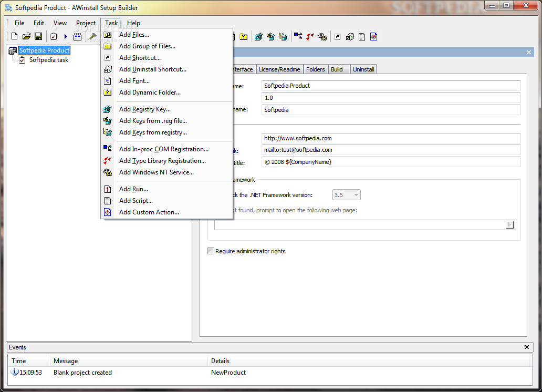542x392 pixels.
Task: Switch to the Folders tab
Action: point(315,69)
